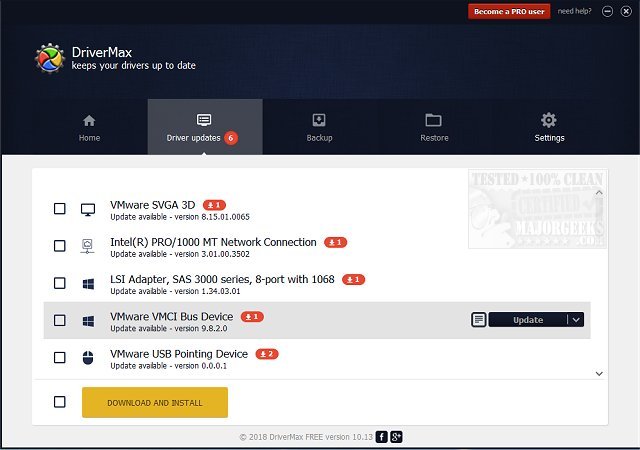
Task: Click the Home house icon
Action: click(89, 120)
